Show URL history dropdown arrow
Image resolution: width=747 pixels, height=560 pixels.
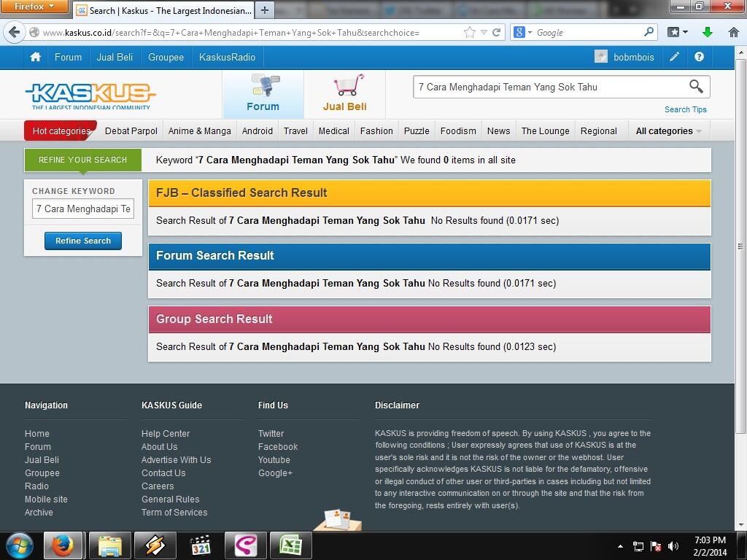[484, 32]
